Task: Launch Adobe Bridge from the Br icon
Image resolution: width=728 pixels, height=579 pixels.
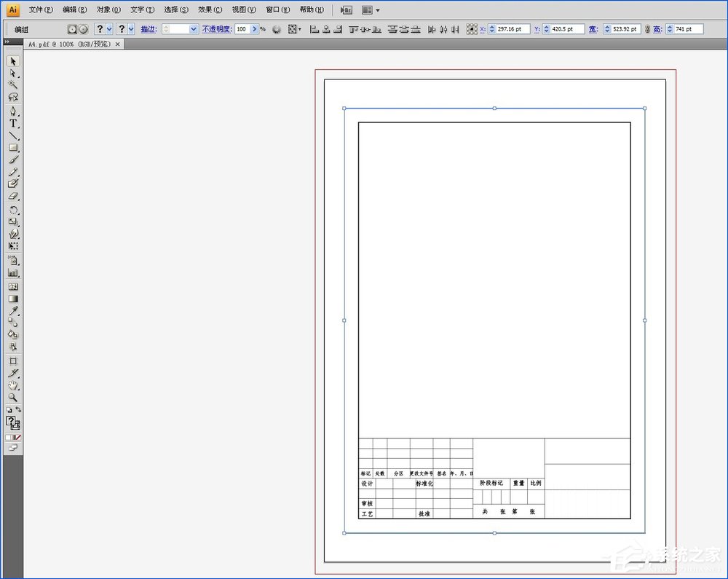Action: point(347,10)
